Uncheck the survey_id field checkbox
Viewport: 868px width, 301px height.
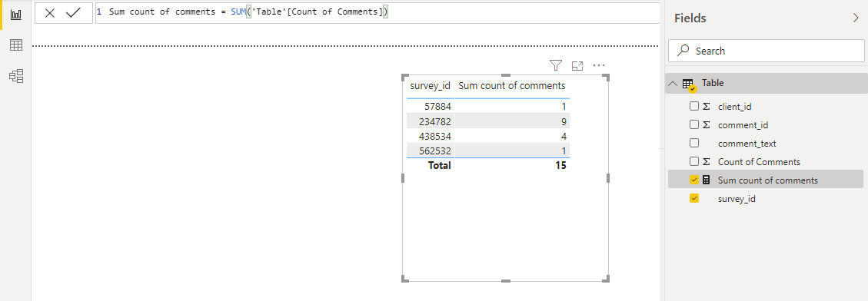pyautogui.click(x=694, y=198)
